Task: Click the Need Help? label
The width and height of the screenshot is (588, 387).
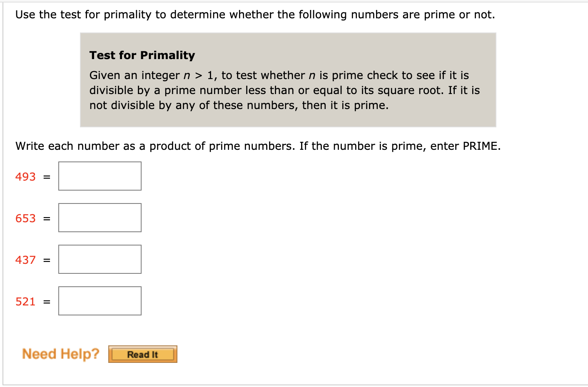Action: tap(60, 354)
